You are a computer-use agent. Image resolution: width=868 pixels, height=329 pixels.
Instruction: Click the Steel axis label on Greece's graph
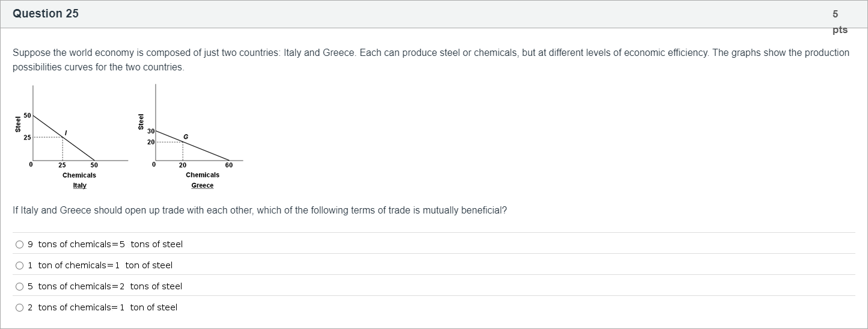pyautogui.click(x=141, y=122)
